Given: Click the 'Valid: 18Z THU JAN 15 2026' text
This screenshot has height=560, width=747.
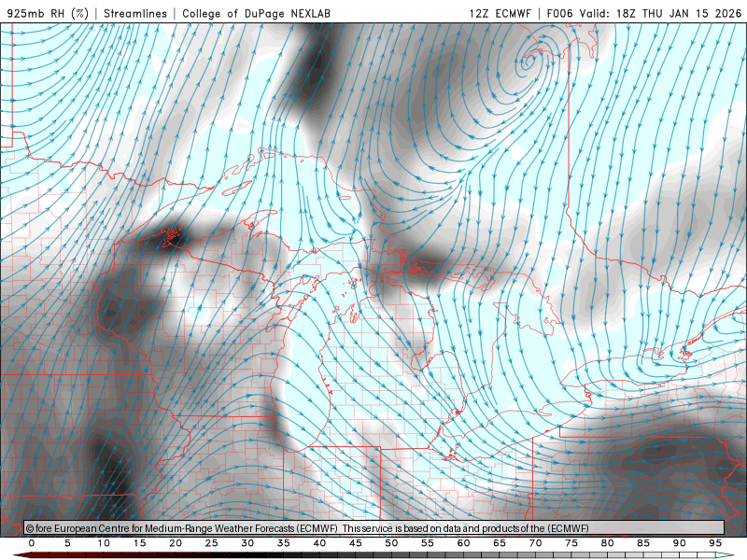Looking at the screenshot, I should tap(660, 13).
